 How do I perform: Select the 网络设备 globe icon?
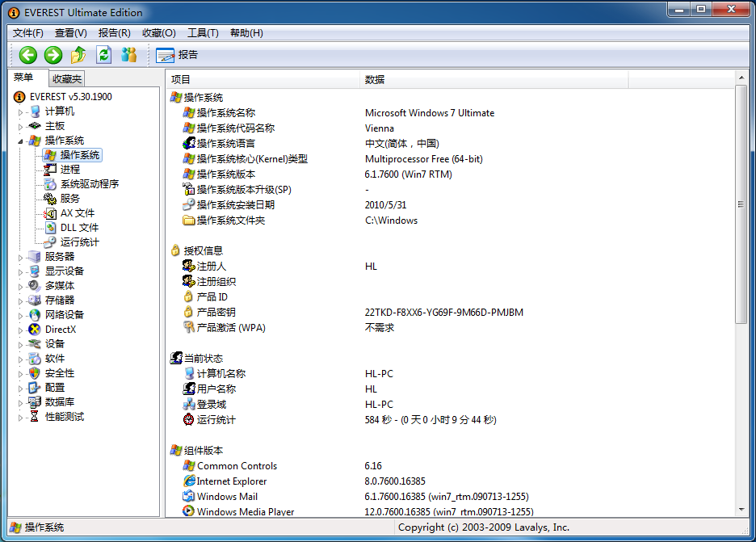pos(34,315)
